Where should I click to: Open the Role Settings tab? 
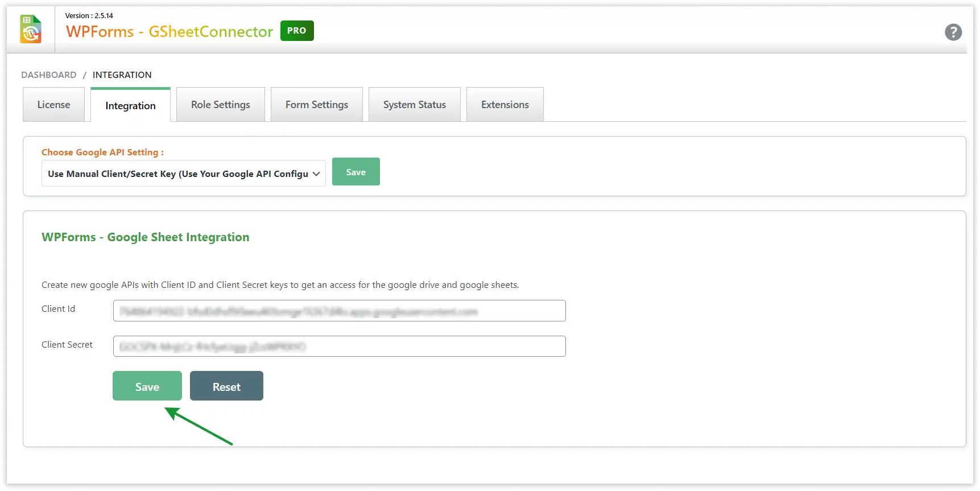point(221,105)
